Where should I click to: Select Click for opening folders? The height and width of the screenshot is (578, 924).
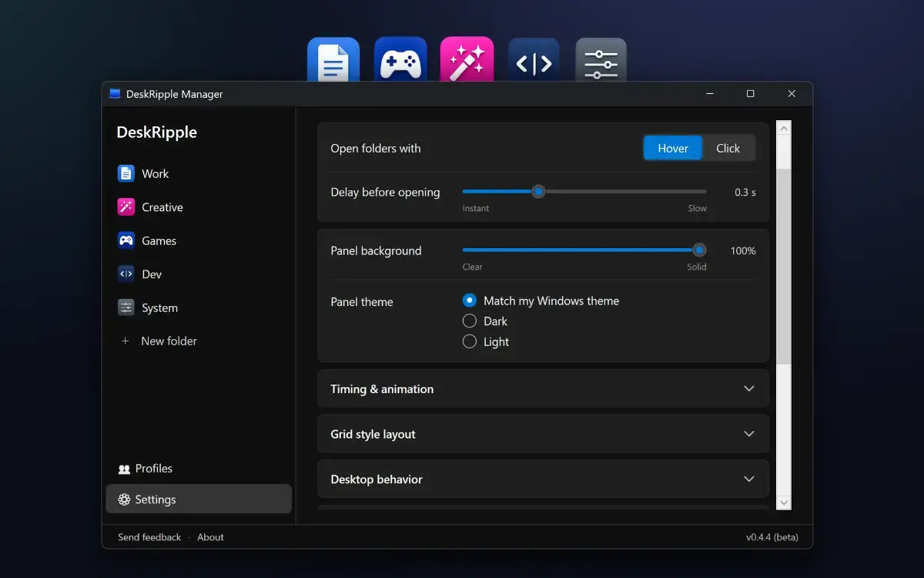click(x=728, y=148)
